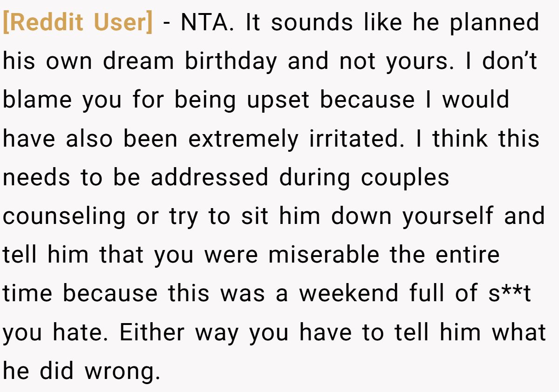Image resolution: width=559 pixels, height=392 pixels.
Task: Click the word 'miserable' in the comment
Action: 324,255
